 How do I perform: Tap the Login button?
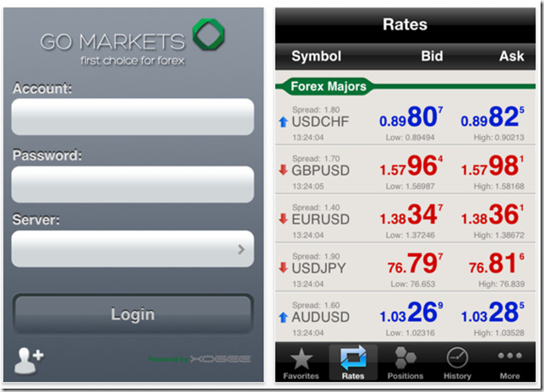pos(133,314)
